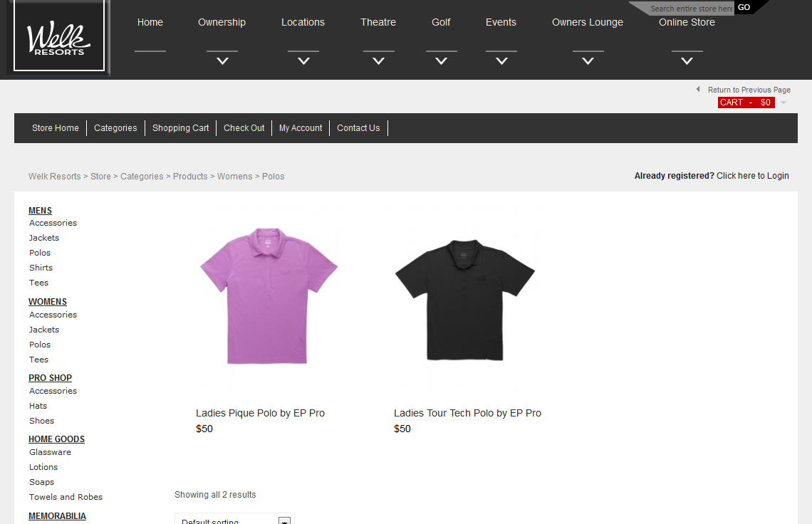Screen dimensions: 812x524
Task: Open the Events dropdown chevron
Action: click(x=501, y=61)
